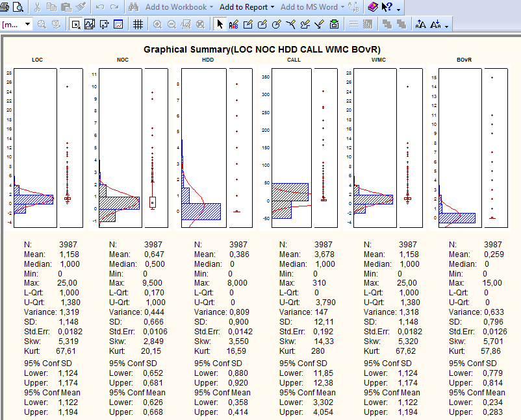Expand the help toolbar options arrow
This screenshot has width=521, height=420.
pyautogui.click(x=398, y=8)
